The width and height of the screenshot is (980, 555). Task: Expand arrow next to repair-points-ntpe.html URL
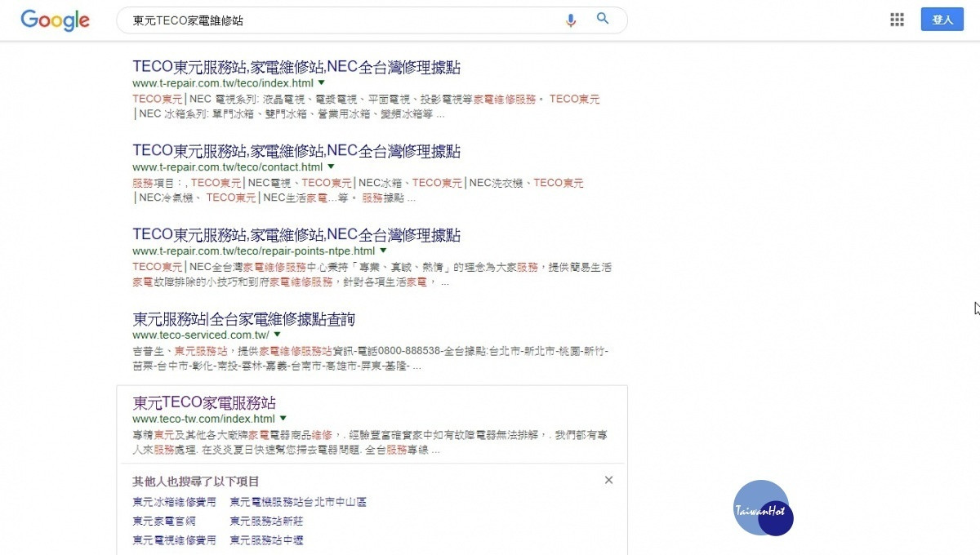[x=383, y=251]
